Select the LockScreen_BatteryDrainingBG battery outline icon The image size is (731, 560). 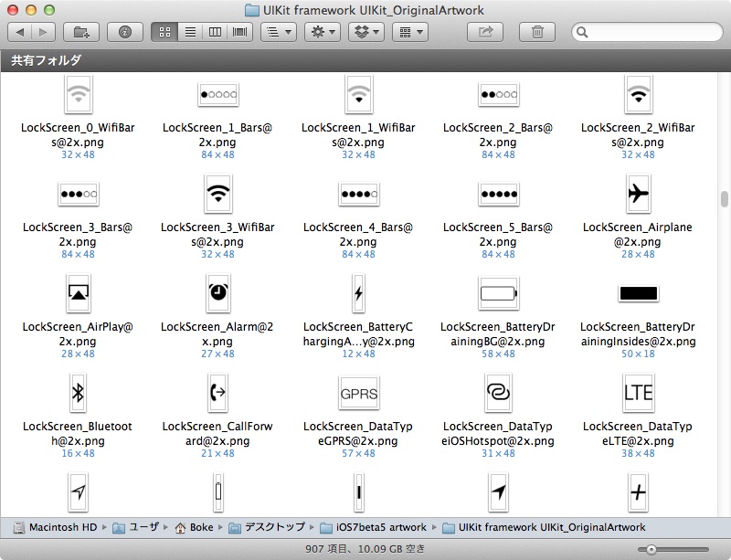tap(498, 293)
